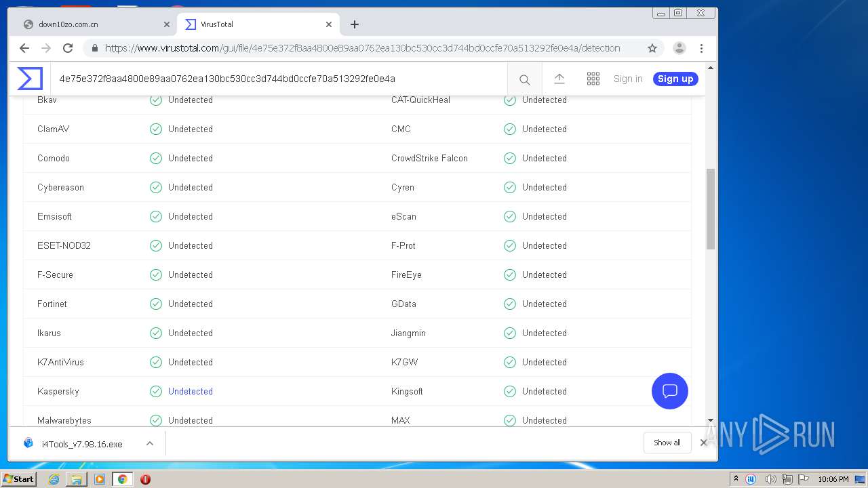Click the Chrome taskbar icon

[122, 479]
